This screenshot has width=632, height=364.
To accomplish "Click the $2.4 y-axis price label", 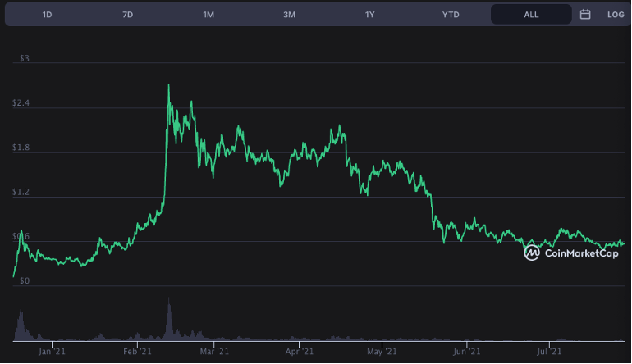I will click(x=21, y=103).
